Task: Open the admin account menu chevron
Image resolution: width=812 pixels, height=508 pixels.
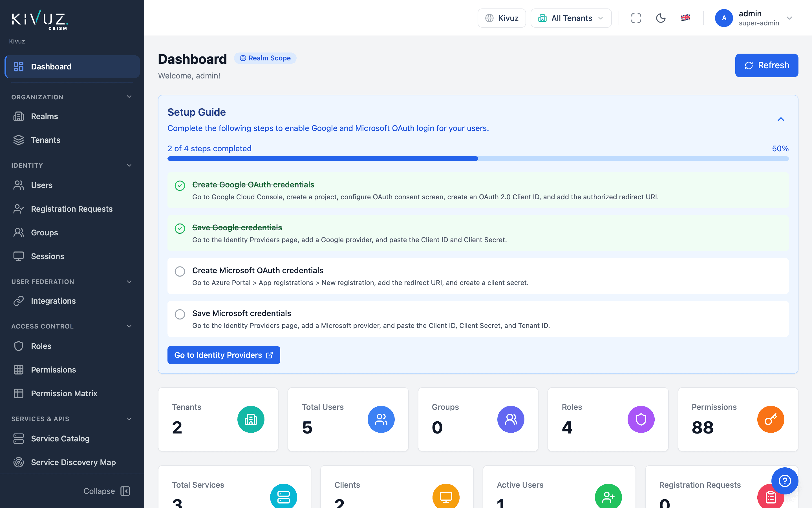Action: click(x=789, y=18)
